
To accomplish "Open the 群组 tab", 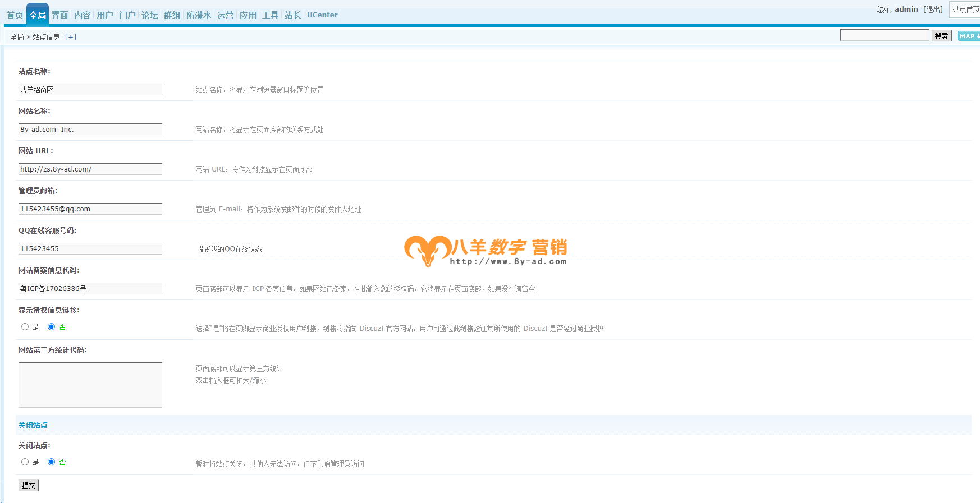I will click(x=172, y=15).
